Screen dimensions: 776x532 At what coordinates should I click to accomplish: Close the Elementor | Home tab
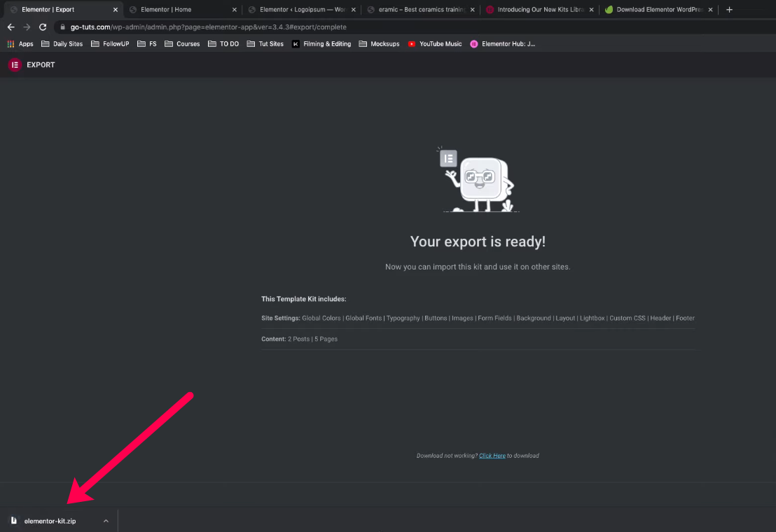235,9
